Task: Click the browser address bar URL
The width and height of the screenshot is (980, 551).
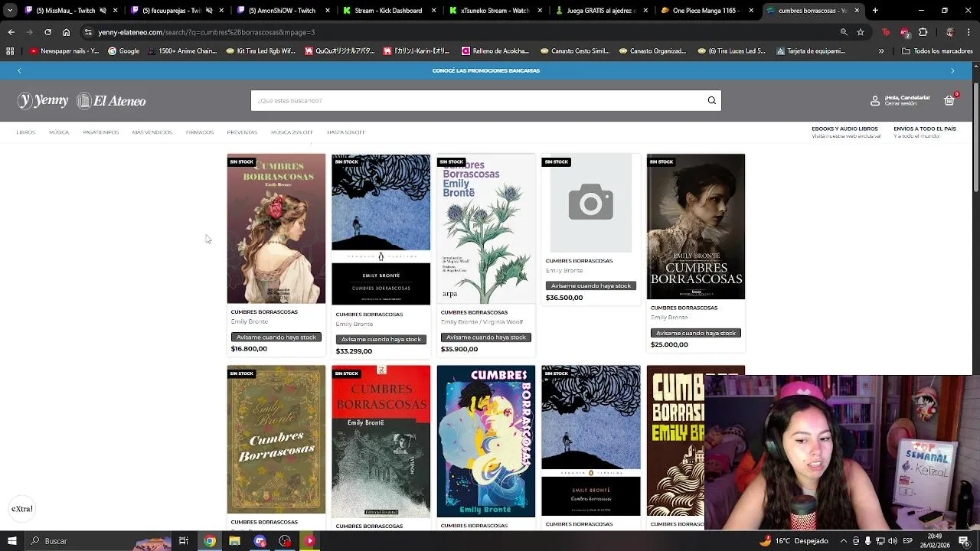Action: coord(206,32)
